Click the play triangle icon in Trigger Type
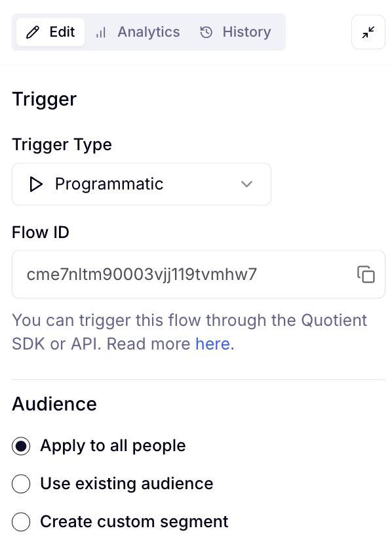Viewport: 392px width, 560px height. click(36, 184)
